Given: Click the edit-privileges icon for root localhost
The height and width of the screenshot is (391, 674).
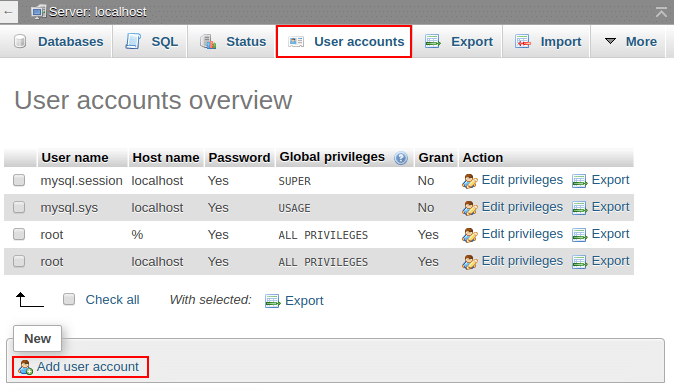Looking at the screenshot, I should (x=469, y=262).
